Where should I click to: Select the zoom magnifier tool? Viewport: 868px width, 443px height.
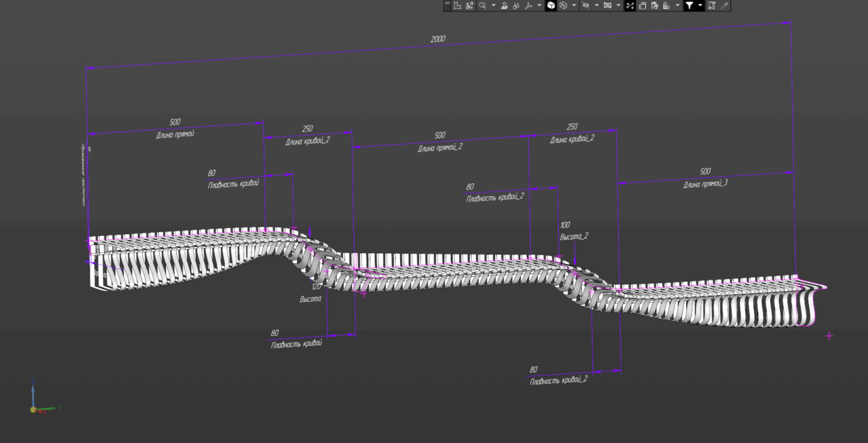click(481, 5)
